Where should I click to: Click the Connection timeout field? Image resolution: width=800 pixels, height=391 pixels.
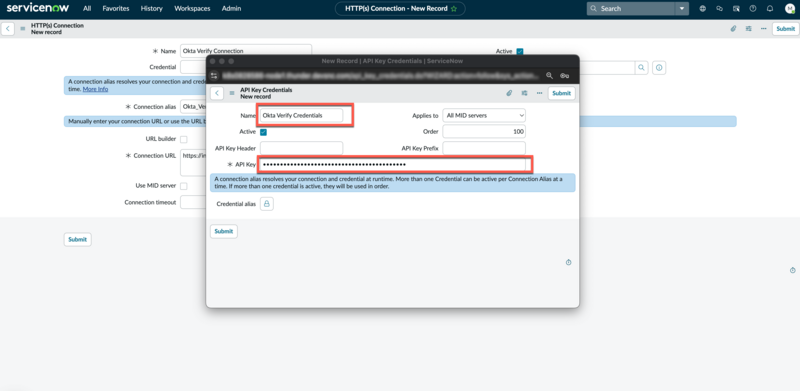coord(193,203)
